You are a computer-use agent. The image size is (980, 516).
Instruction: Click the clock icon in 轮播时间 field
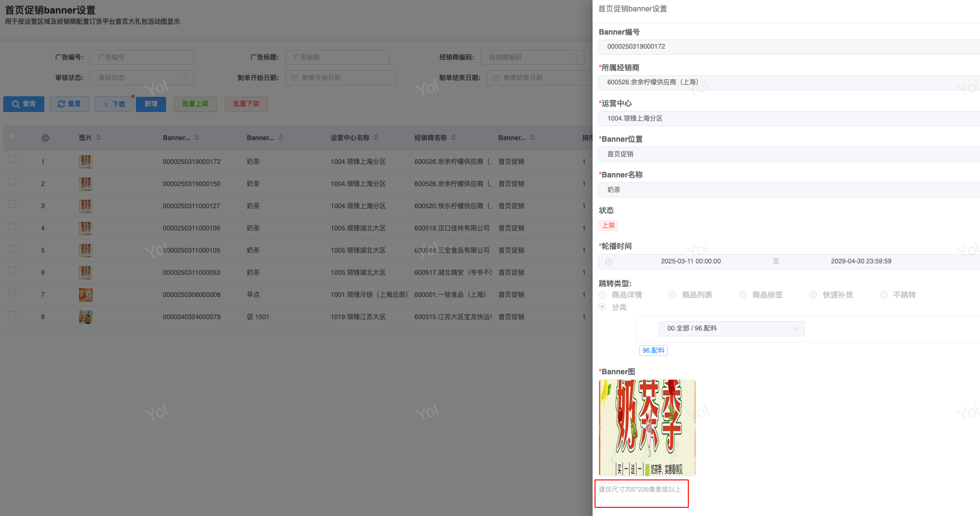609,262
